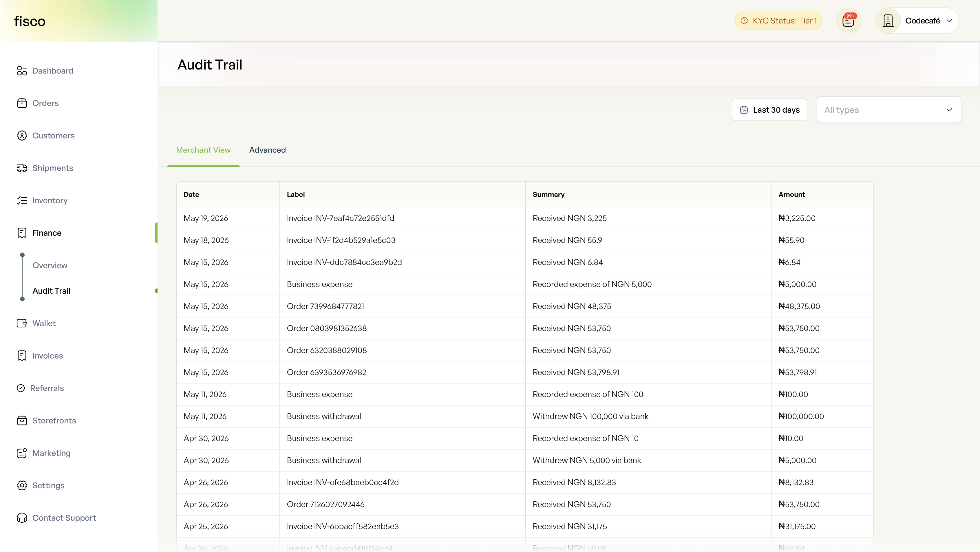Open the Customers menu item
The height and width of the screenshot is (552, 980).
point(53,136)
